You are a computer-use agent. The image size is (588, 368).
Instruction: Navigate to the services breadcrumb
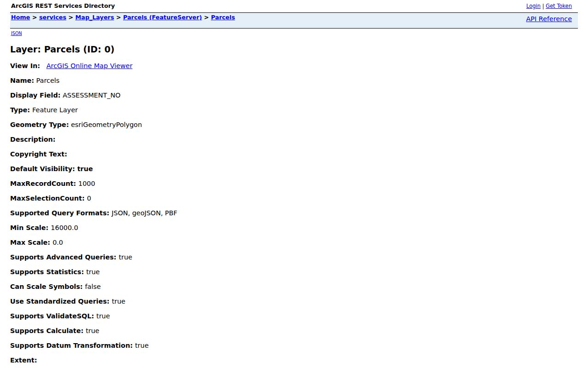click(x=53, y=17)
